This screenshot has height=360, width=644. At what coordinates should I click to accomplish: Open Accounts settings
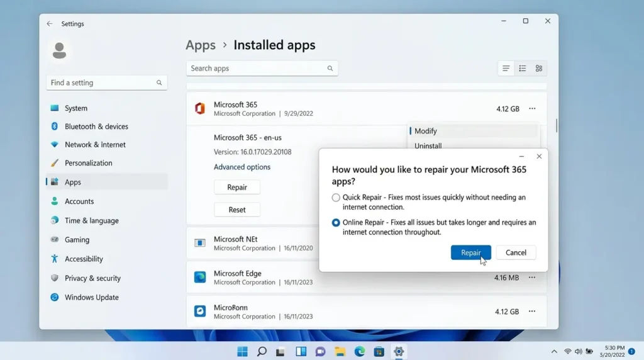(107, 201)
